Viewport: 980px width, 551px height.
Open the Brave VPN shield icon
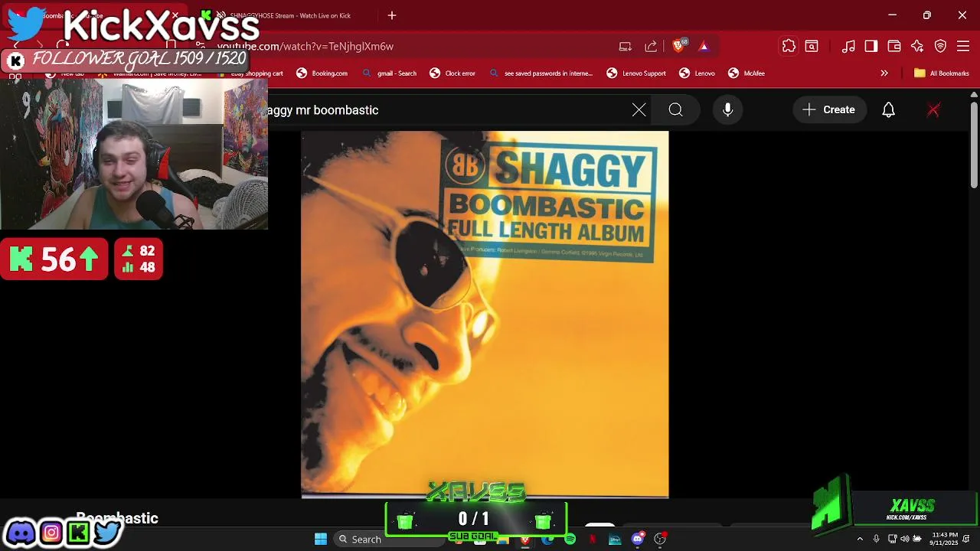[x=941, y=47]
